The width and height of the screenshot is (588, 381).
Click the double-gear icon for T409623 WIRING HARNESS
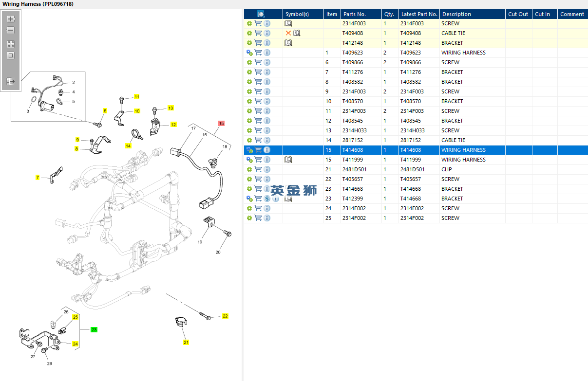(249, 53)
